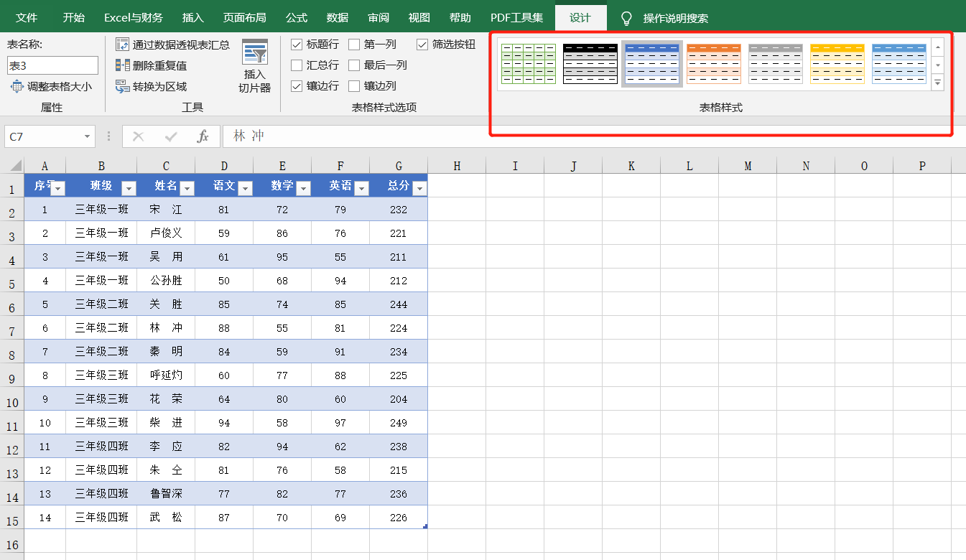Click the 表名称 field showing 表3
Screen dimensions: 966x560
[x=52, y=65]
